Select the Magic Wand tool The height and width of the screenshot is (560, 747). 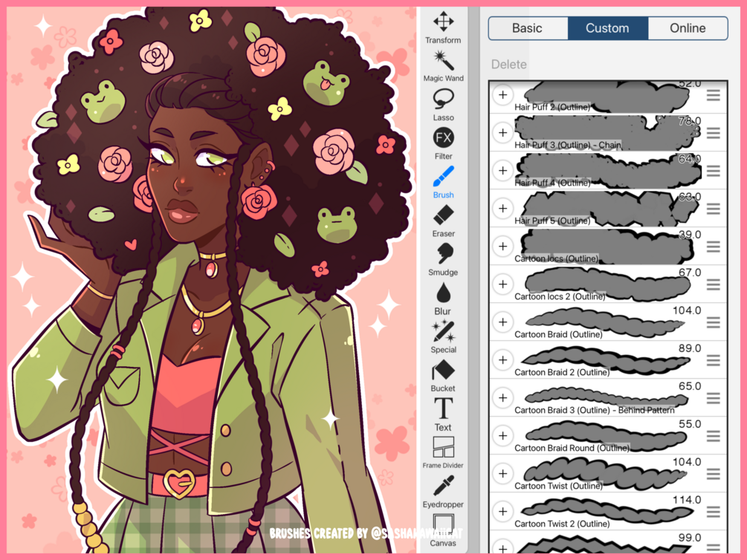(443, 66)
